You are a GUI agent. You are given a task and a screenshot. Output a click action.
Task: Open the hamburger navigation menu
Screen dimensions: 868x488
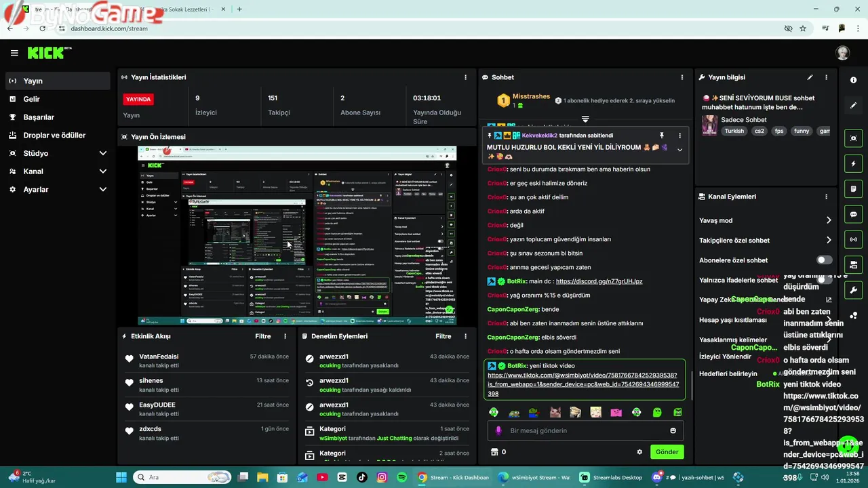tap(14, 53)
